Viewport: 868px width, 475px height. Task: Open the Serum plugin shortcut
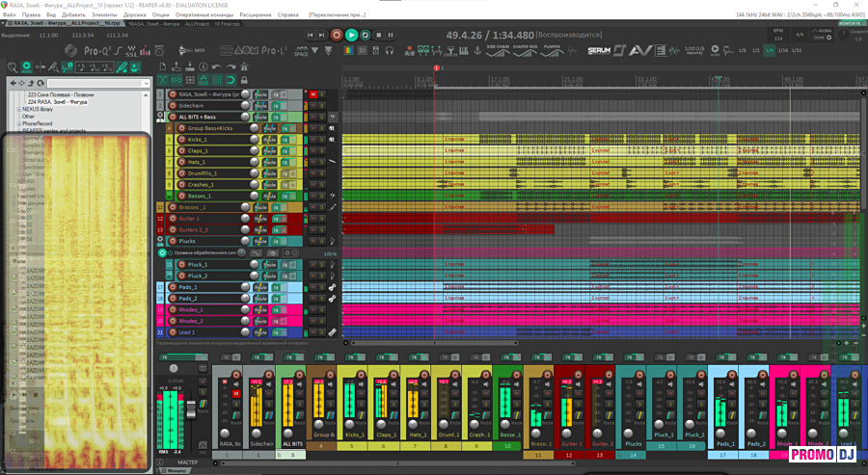pos(599,48)
